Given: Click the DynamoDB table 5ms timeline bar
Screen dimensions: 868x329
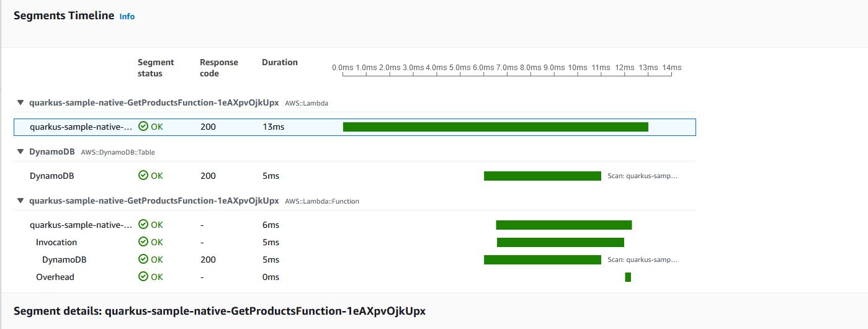Looking at the screenshot, I should point(542,176).
